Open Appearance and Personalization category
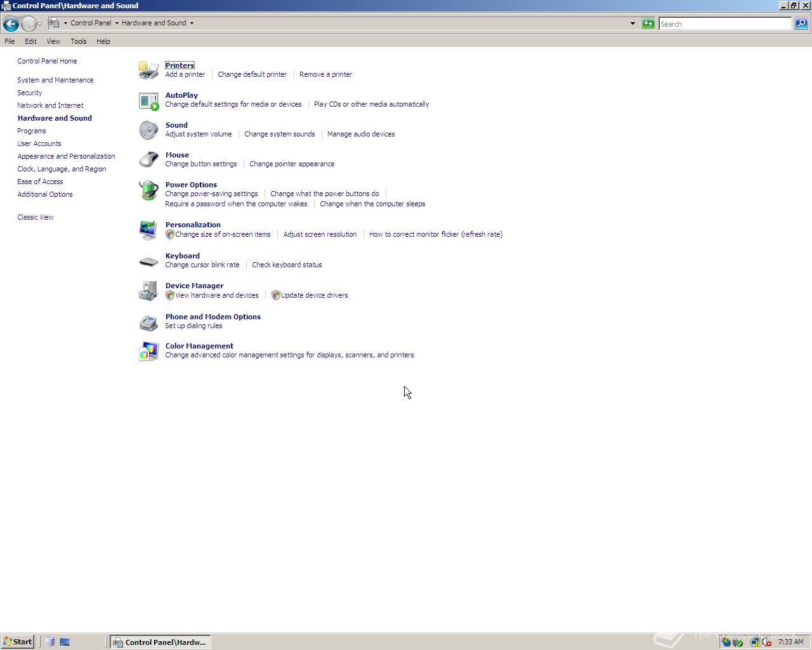Screen dimensions: 812x650 pyautogui.click(x=66, y=156)
